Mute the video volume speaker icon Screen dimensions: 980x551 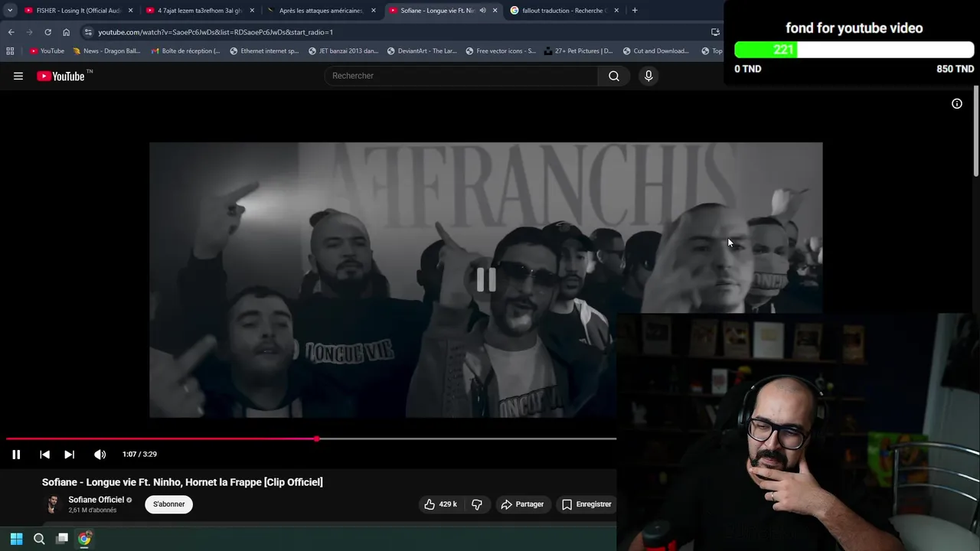click(x=100, y=455)
